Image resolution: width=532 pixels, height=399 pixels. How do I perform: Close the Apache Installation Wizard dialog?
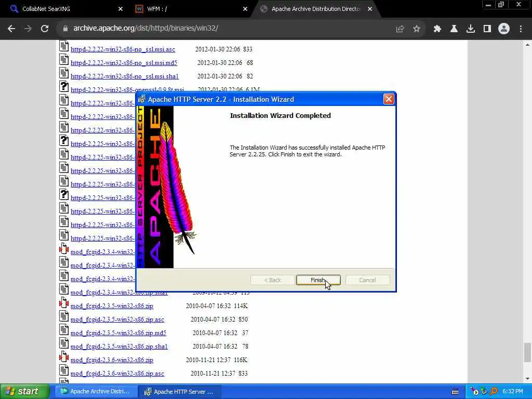point(389,99)
